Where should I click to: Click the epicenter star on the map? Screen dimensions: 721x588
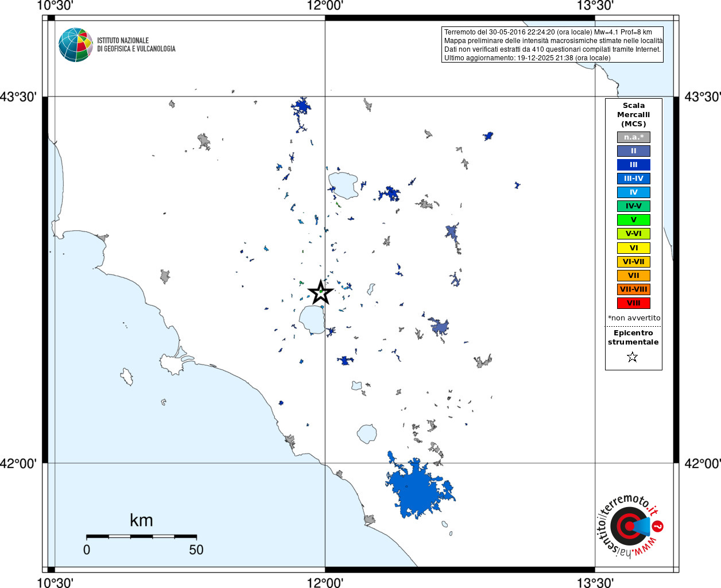321,292
